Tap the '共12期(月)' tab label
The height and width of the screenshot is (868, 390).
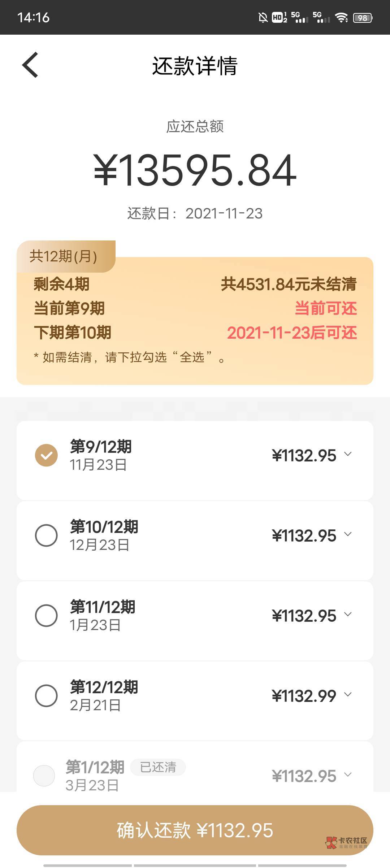64,256
